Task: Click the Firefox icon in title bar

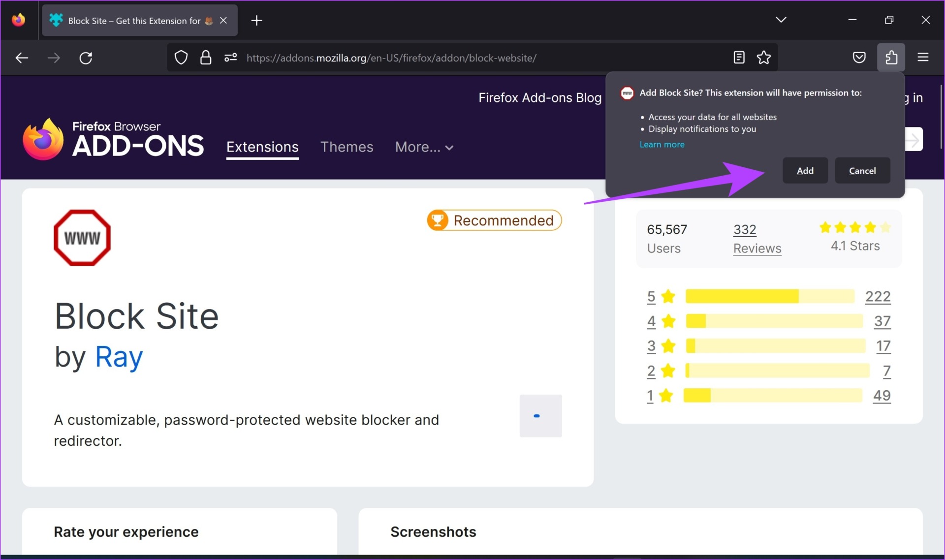Action: pos(19,20)
